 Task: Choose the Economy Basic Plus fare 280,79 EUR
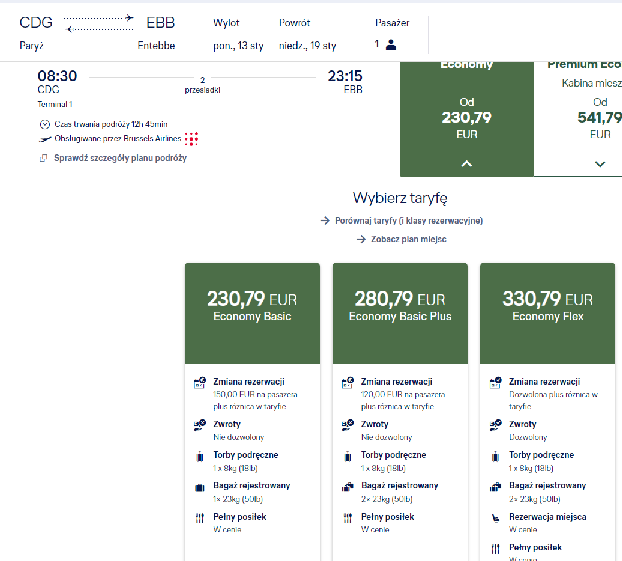(x=400, y=313)
